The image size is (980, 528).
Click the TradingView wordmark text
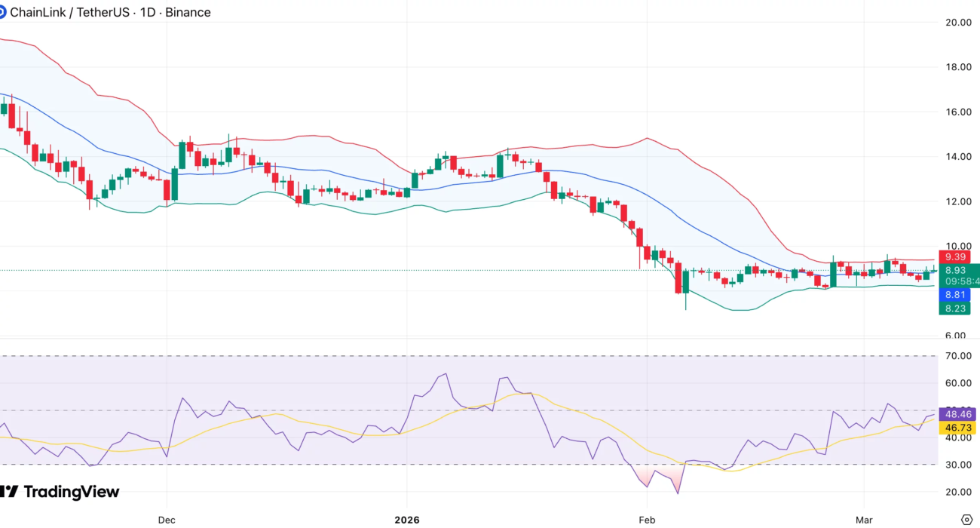click(x=72, y=492)
